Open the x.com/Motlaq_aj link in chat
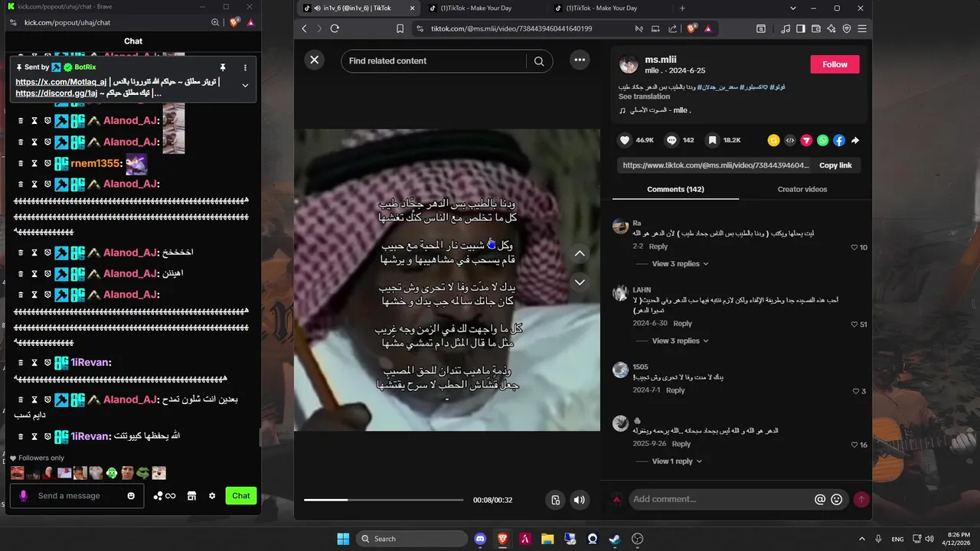Image resolution: width=980 pixels, height=551 pixels. coord(61,82)
